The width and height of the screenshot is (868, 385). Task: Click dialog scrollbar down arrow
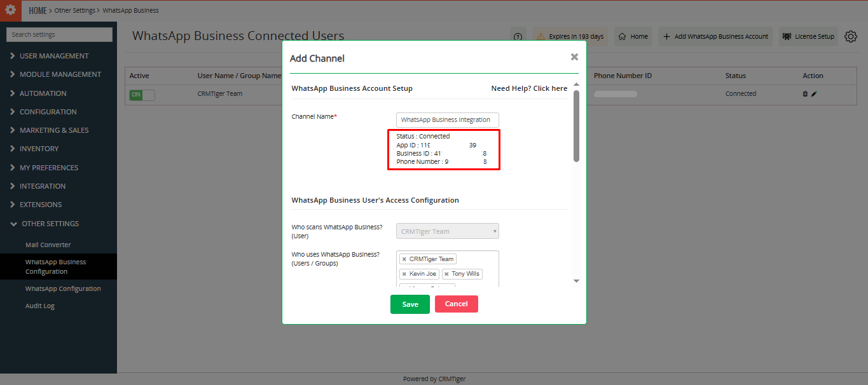click(576, 281)
